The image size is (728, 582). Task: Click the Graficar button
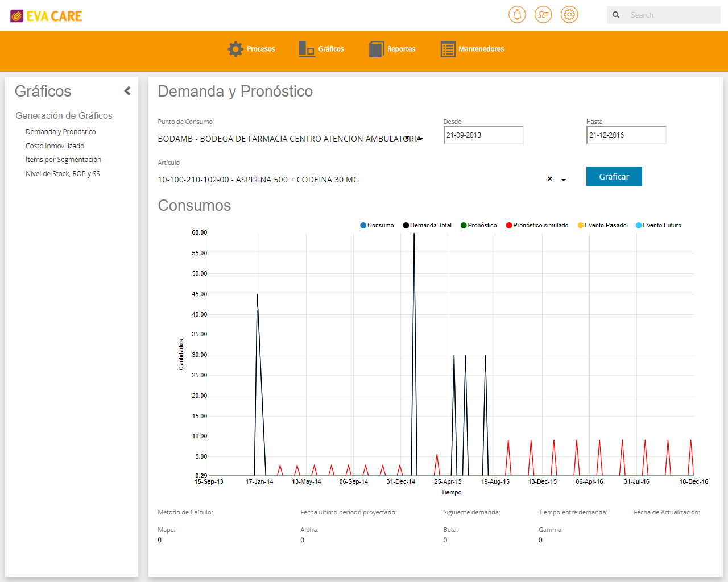[614, 176]
